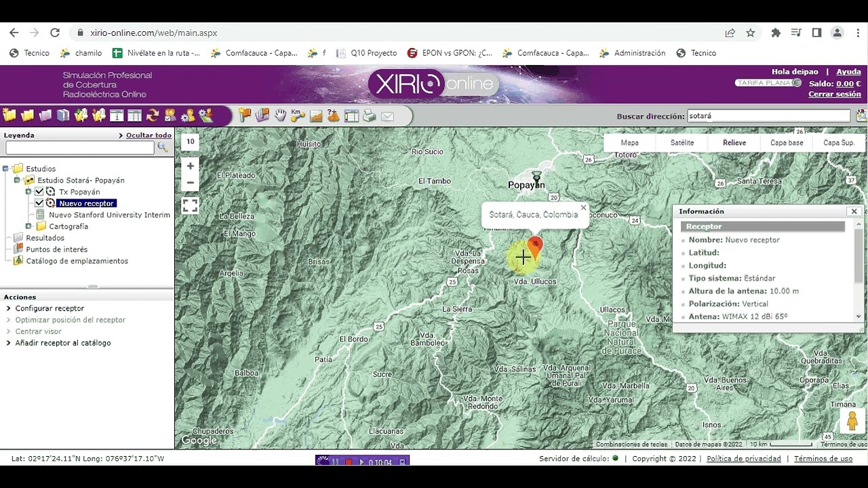Click Cerrar sesión link

835,94
